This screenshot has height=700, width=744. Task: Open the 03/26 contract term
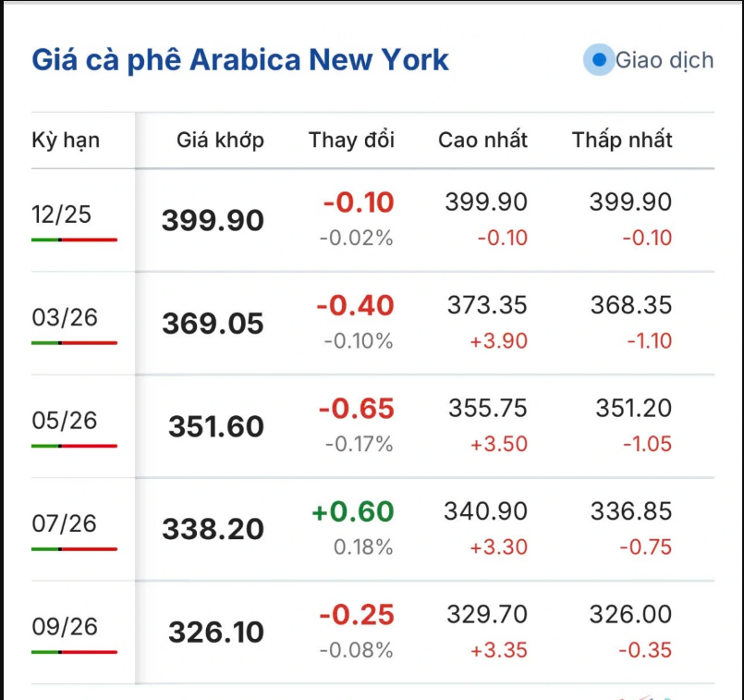pos(65,318)
